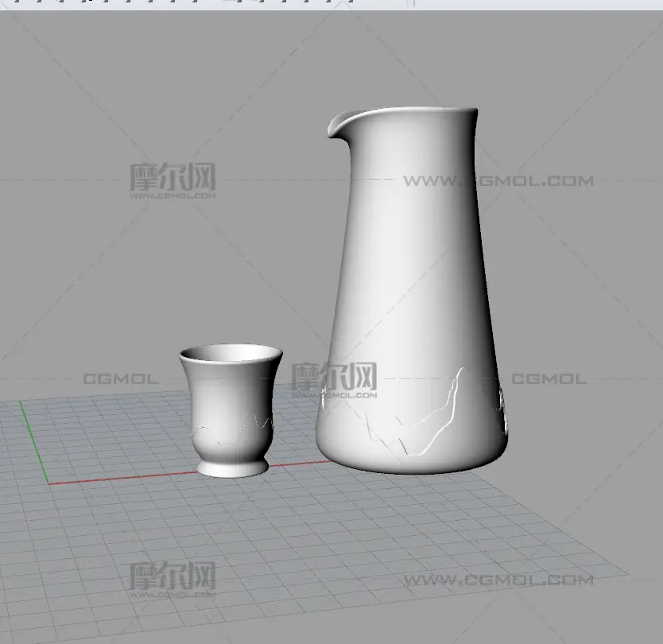Click the CGMOL watermark left of the cup

pos(120,379)
